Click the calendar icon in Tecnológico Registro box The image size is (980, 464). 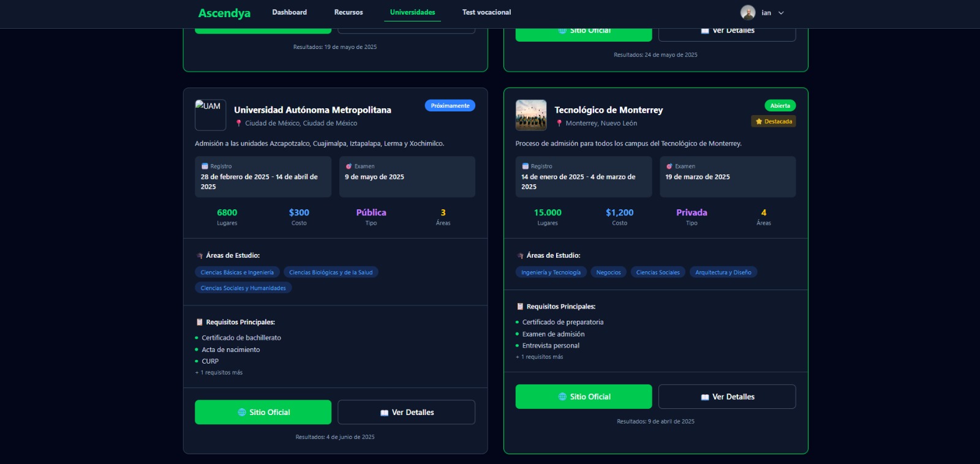(x=526, y=167)
